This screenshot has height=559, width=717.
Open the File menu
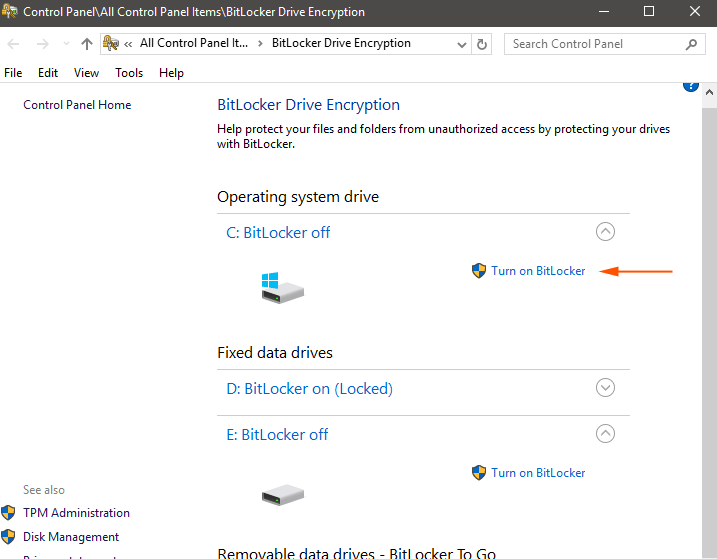coord(13,73)
